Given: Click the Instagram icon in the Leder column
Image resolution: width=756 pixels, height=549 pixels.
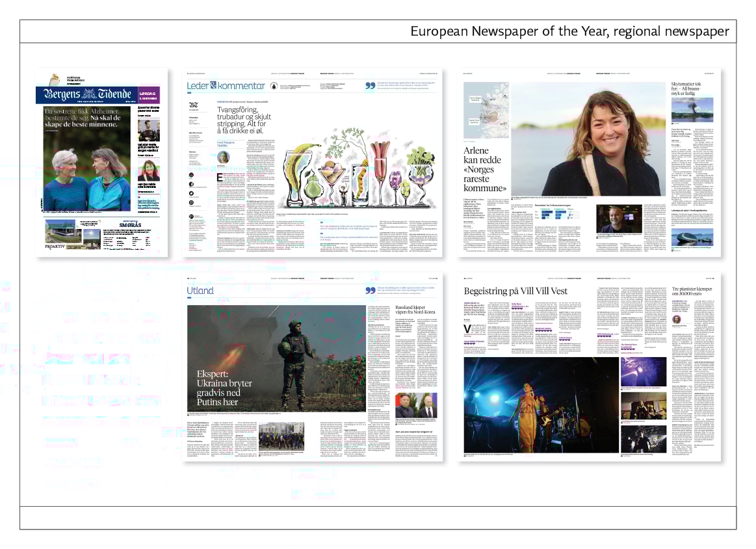Looking at the screenshot, I should 192,202.
